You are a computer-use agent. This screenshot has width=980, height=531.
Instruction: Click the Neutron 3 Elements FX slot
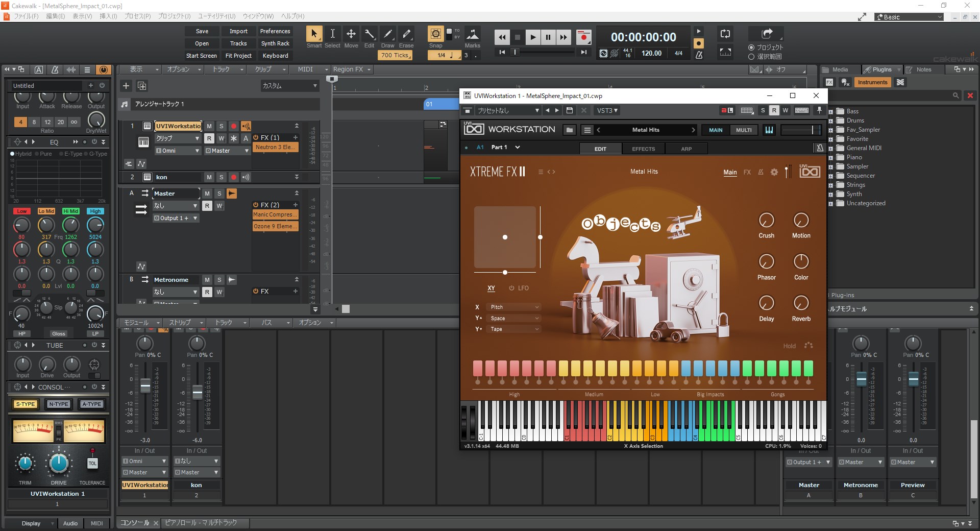[276, 147]
